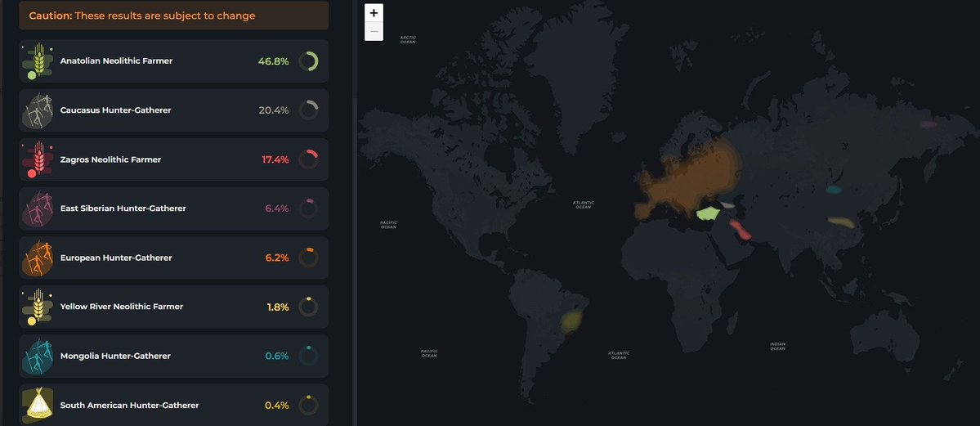This screenshot has width=980, height=426.
Task: Select the European Hunter-Gatherer label
Action: tap(116, 258)
